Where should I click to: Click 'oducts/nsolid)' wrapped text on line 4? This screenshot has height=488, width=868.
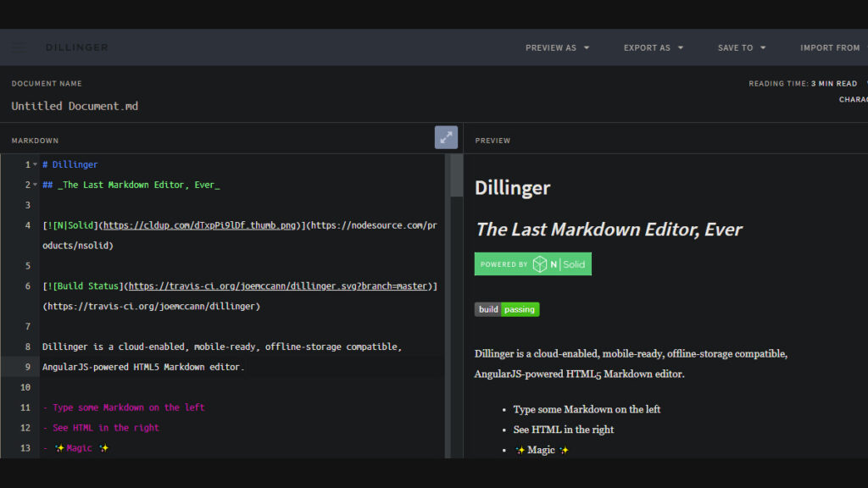point(77,246)
